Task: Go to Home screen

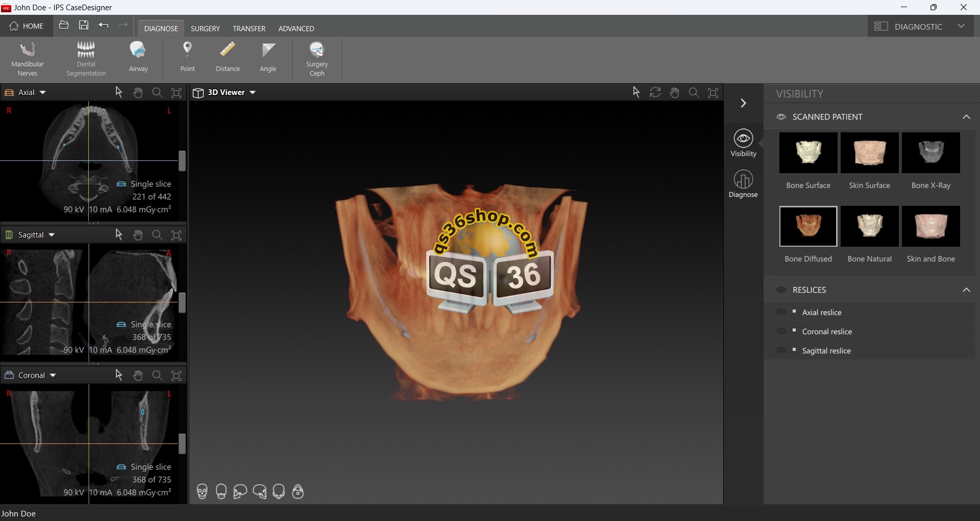Action: [27, 26]
